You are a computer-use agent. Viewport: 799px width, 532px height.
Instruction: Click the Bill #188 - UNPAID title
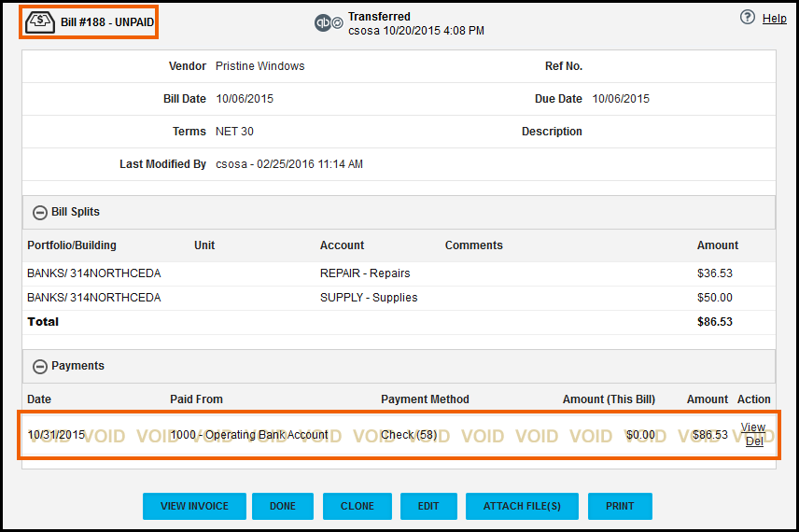(107, 22)
